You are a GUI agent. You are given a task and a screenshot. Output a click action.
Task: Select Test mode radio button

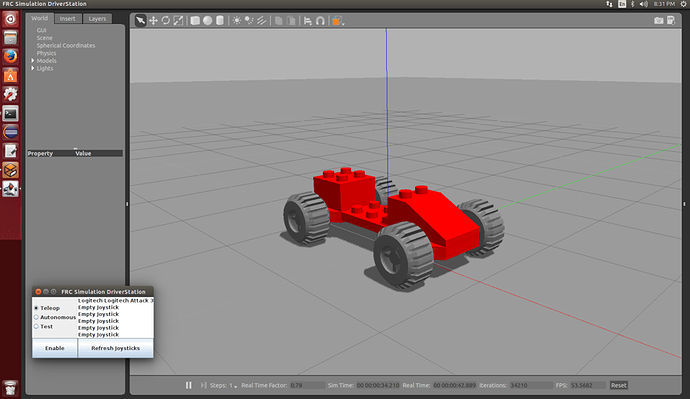click(37, 326)
